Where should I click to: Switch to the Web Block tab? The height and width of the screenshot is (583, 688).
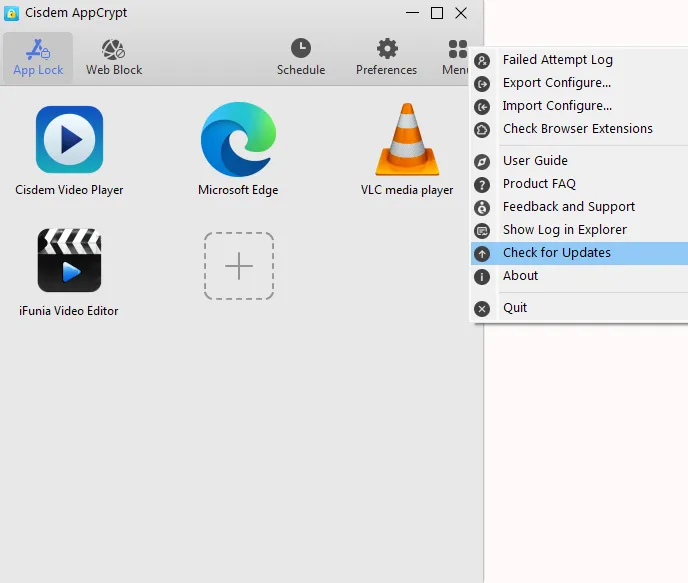pos(114,57)
